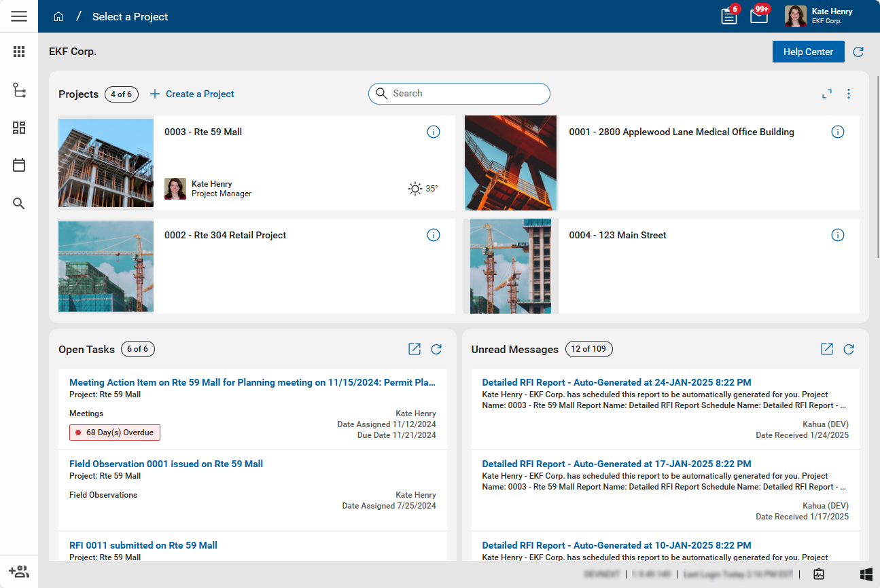Click the Help Center button

[x=808, y=52]
